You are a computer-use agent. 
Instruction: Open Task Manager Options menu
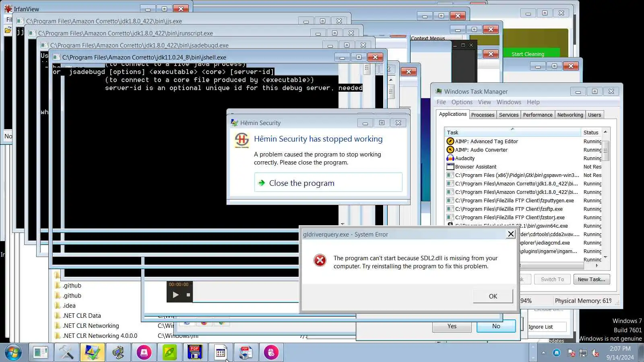[x=462, y=102]
